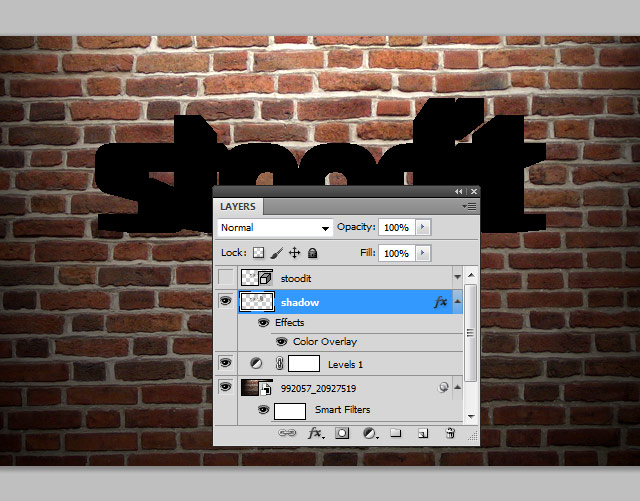Select the LAYERS tab
This screenshot has width=640, height=501.
coord(238,207)
